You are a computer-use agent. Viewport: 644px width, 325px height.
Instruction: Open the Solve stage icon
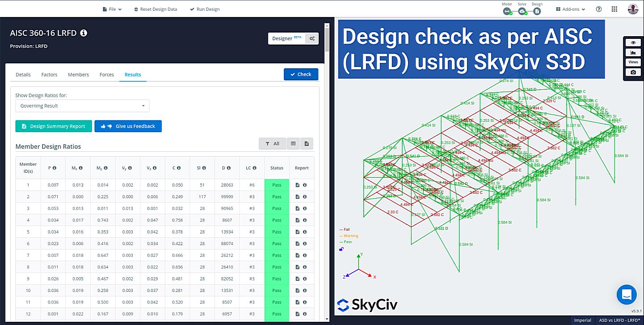coord(522,12)
